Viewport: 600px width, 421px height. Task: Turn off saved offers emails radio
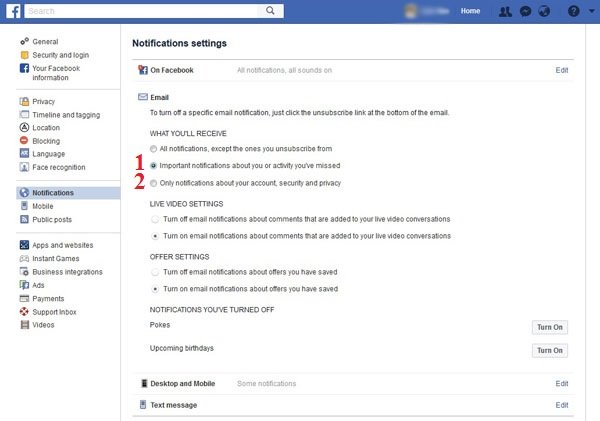click(155, 272)
